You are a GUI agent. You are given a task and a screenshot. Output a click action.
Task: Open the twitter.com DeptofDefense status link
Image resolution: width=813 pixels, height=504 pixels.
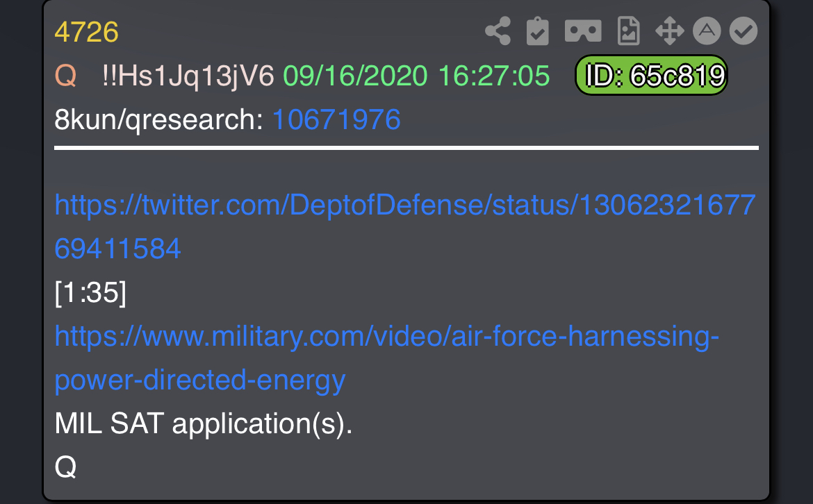(x=405, y=226)
